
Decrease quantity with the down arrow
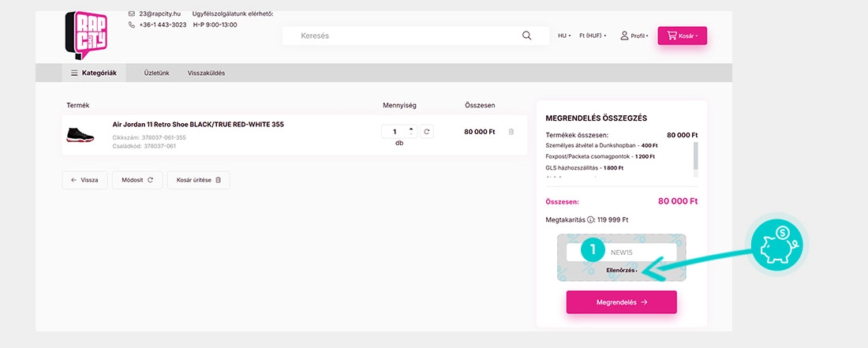411,134
